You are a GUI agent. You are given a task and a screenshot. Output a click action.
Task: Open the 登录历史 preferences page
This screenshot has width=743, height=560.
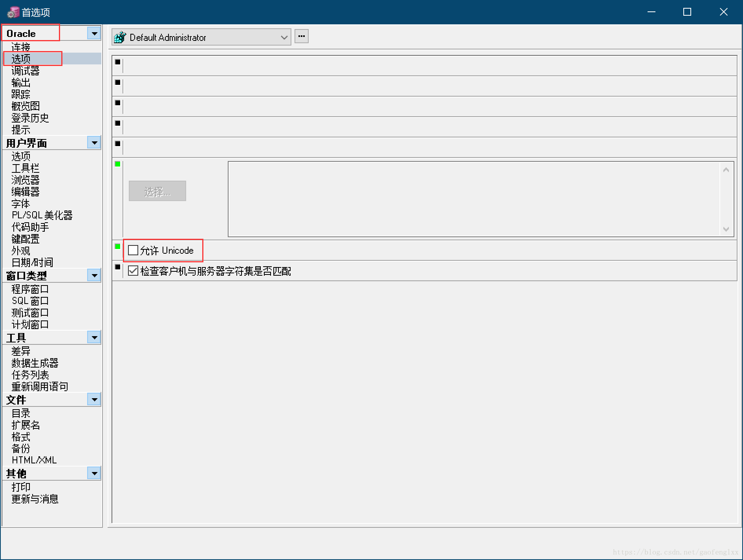[30, 118]
